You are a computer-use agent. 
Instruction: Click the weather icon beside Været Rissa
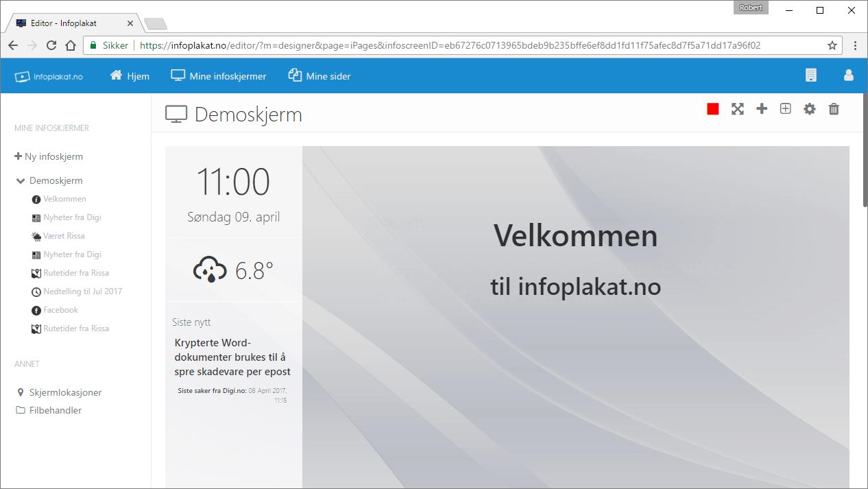click(x=36, y=237)
